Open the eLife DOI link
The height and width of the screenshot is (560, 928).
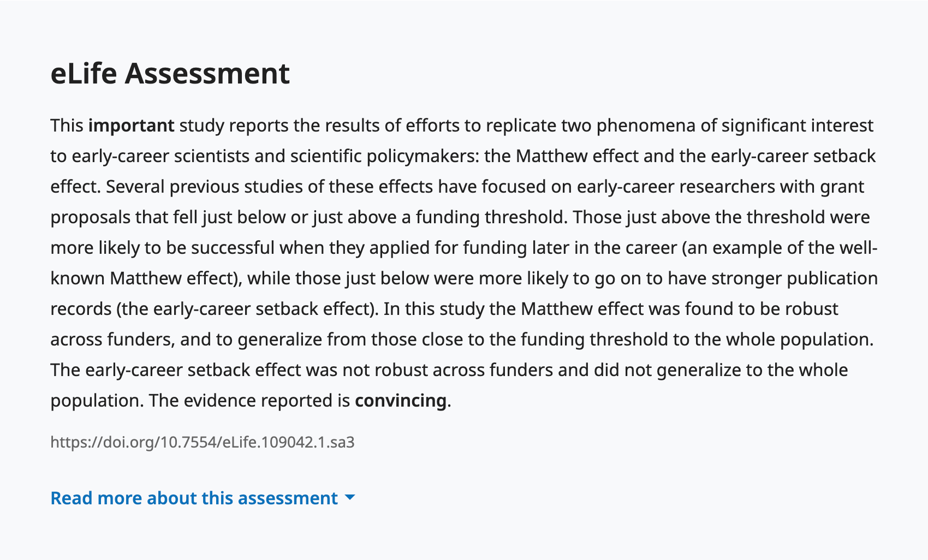203,442
